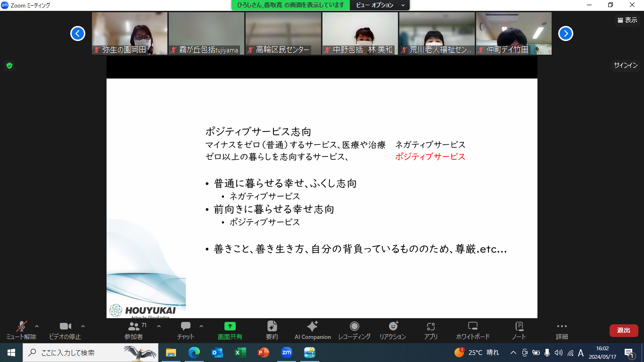This screenshot has height=362, width=644.
Task: Open the ホワイトボード whiteboard
Action: 472,330
